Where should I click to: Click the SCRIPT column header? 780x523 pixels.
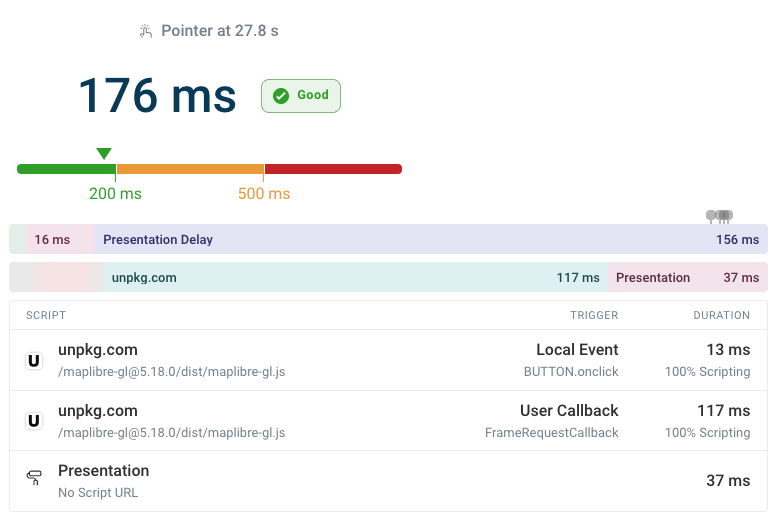pyautogui.click(x=46, y=315)
